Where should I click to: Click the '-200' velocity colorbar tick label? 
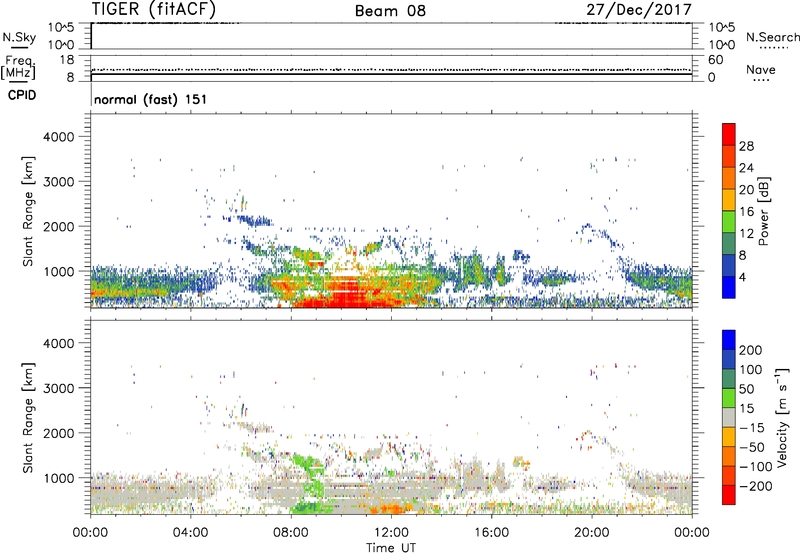point(756,486)
